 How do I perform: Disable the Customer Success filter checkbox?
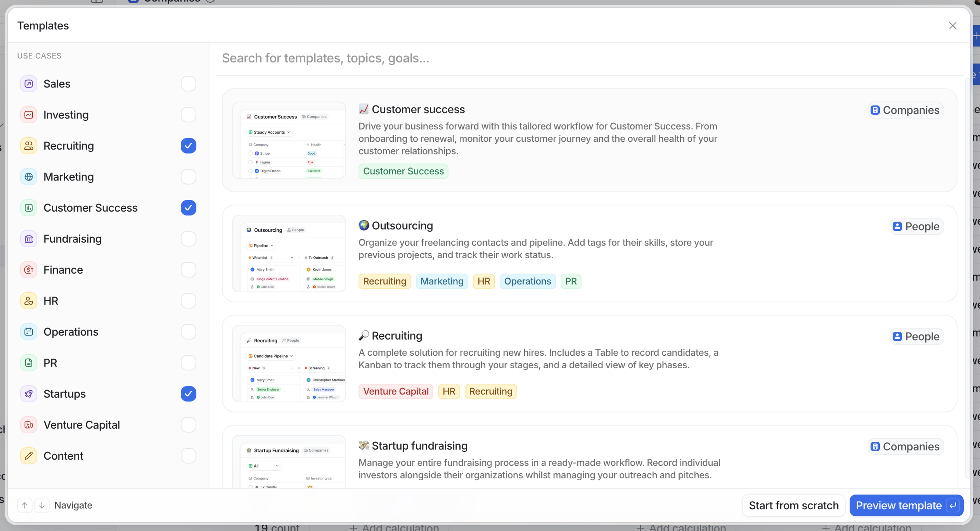click(188, 208)
